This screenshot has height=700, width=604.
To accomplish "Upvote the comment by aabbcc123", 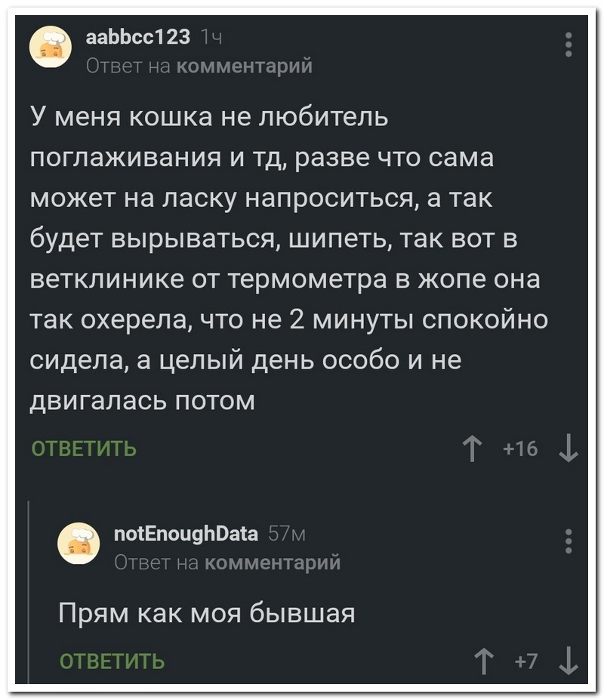I will click(473, 449).
